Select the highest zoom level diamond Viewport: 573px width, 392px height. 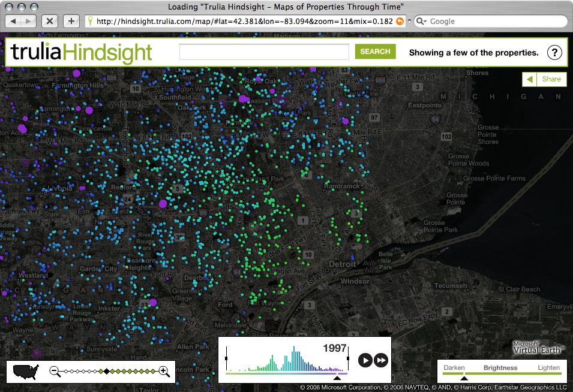coord(154,370)
